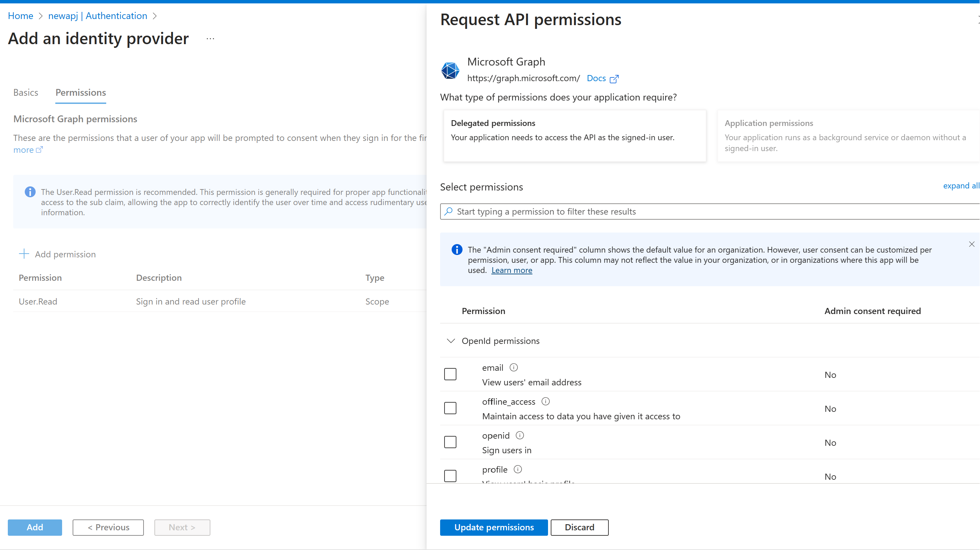This screenshot has width=980, height=550.
Task: Check the email permission checkbox
Action: [x=450, y=374]
